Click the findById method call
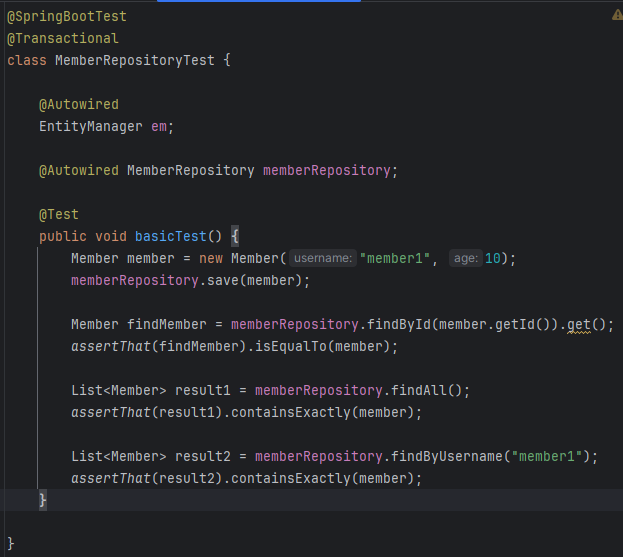623x557 pixels. pos(399,325)
